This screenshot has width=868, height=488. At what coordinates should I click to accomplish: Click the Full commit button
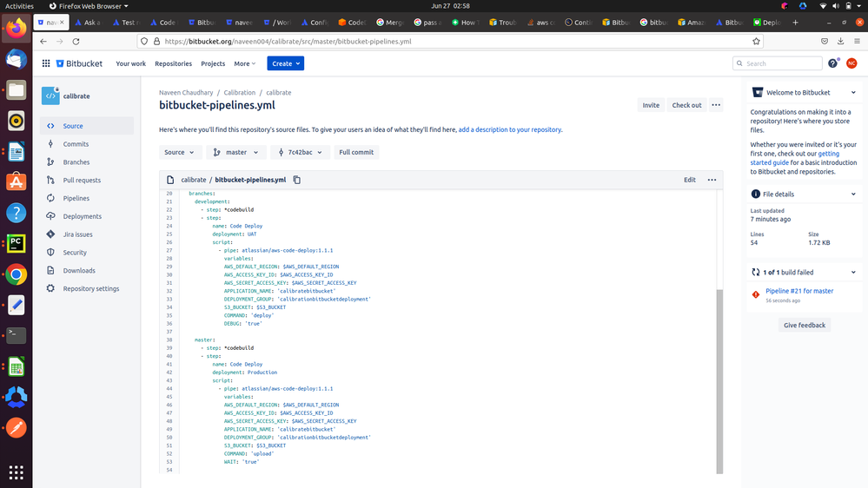point(356,152)
